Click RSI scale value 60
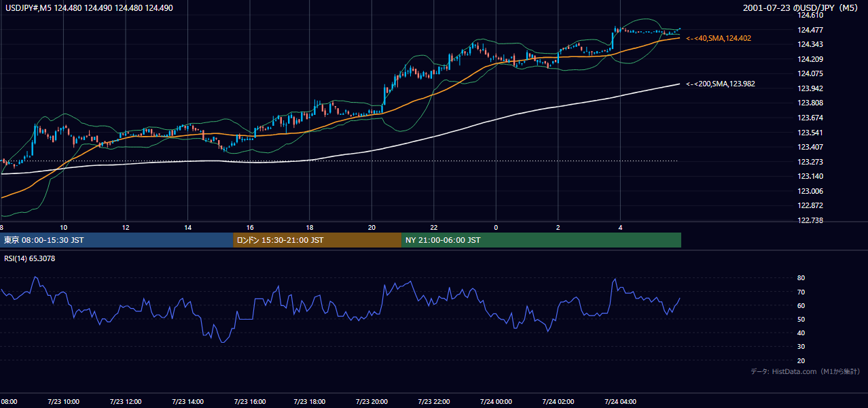 pyautogui.click(x=801, y=305)
